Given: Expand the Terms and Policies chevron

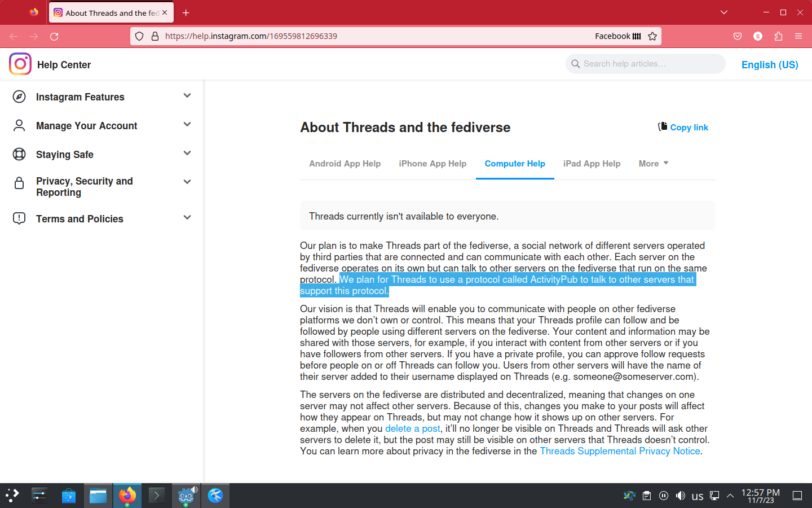Looking at the screenshot, I should tap(187, 218).
